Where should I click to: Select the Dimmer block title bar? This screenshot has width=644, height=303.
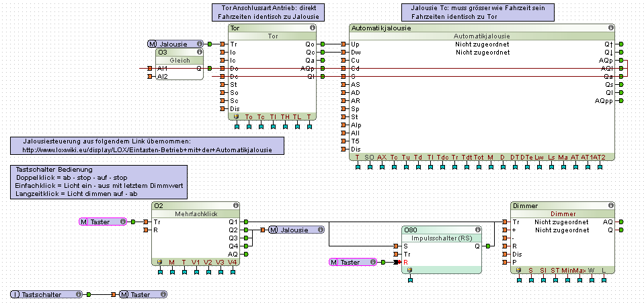(563, 205)
